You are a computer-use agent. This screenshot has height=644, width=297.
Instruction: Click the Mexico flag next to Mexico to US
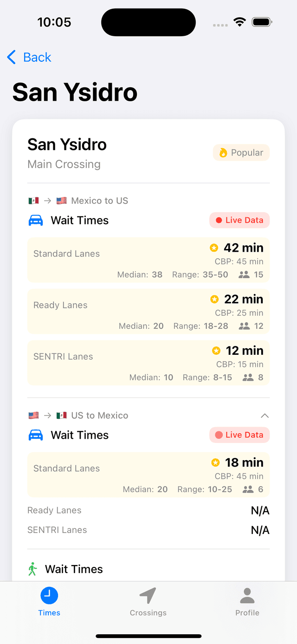[33, 200]
